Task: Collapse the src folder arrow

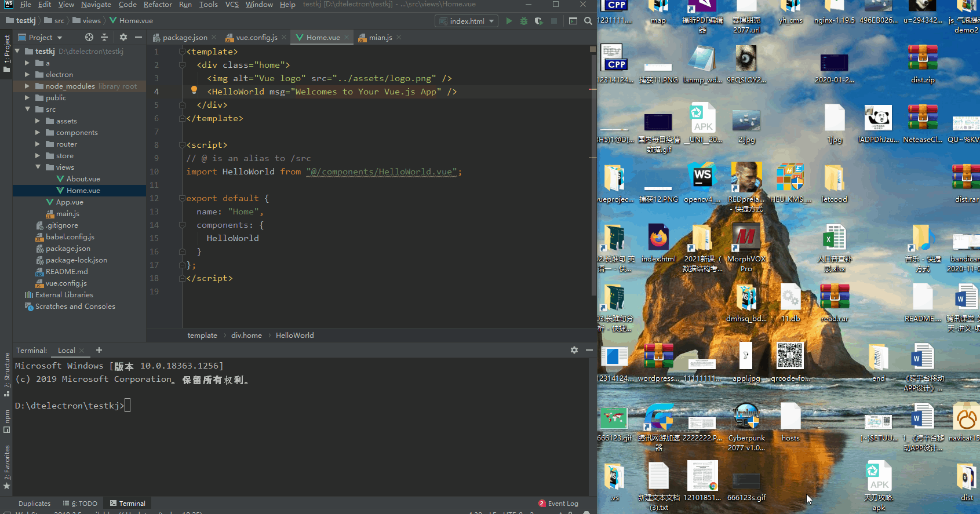Action: pos(27,110)
